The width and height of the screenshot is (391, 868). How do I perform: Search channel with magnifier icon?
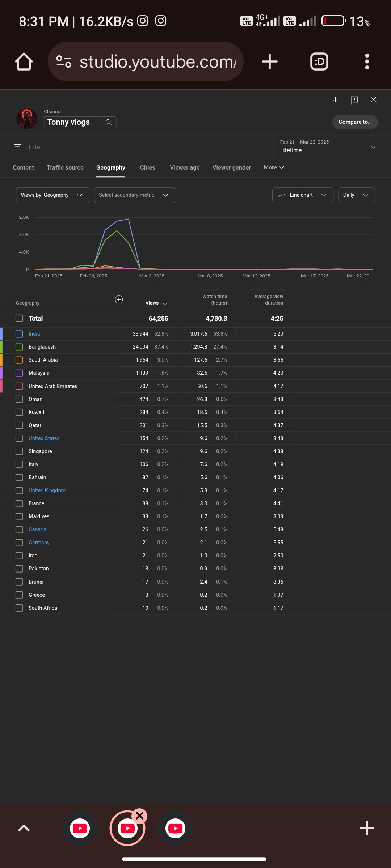(x=109, y=122)
